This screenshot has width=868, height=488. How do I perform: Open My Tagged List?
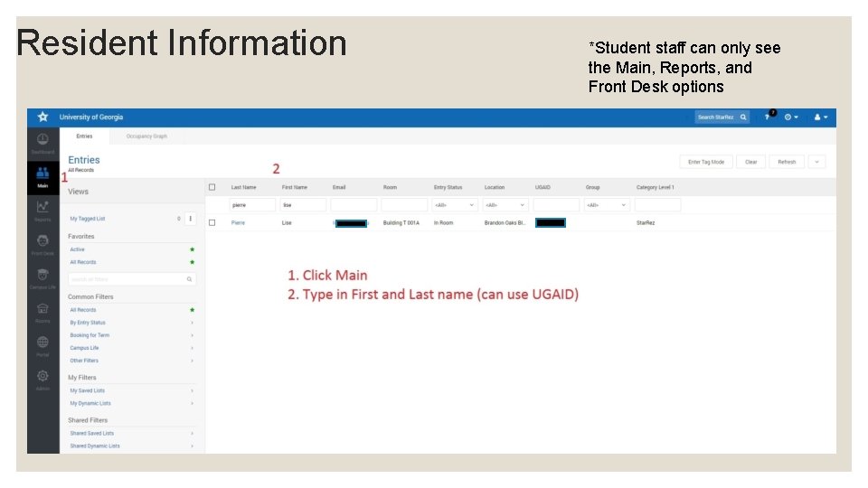point(88,219)
